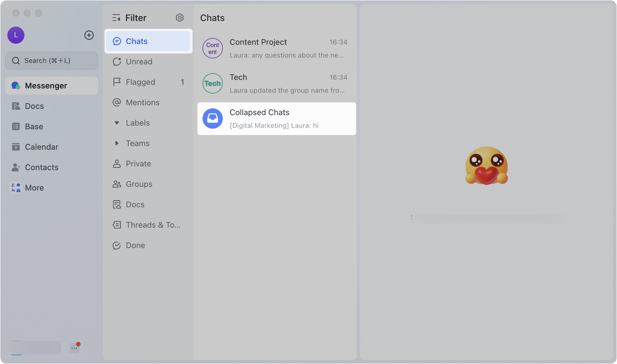Click the Search field
617x364 pixels.
(52, 61)
